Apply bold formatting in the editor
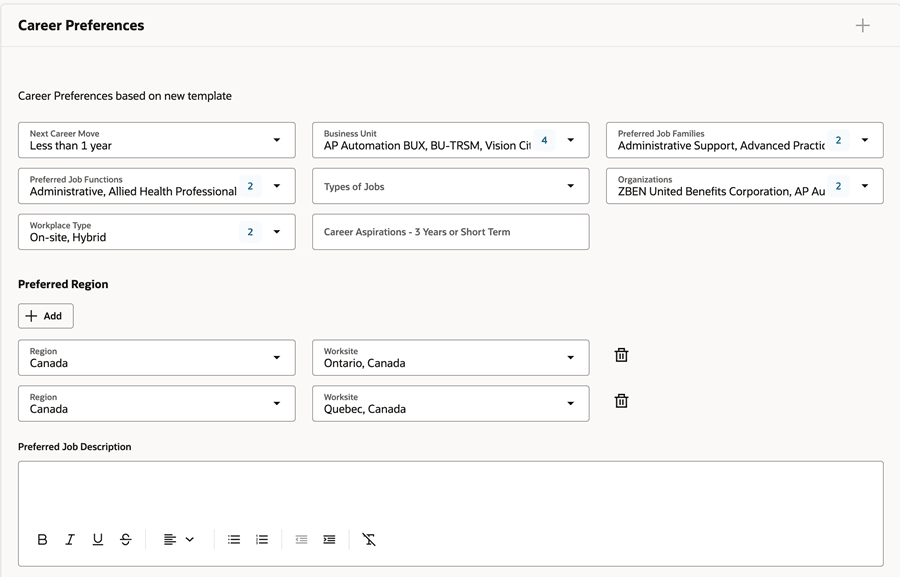 pyautogui.click(x=42, y=540)
